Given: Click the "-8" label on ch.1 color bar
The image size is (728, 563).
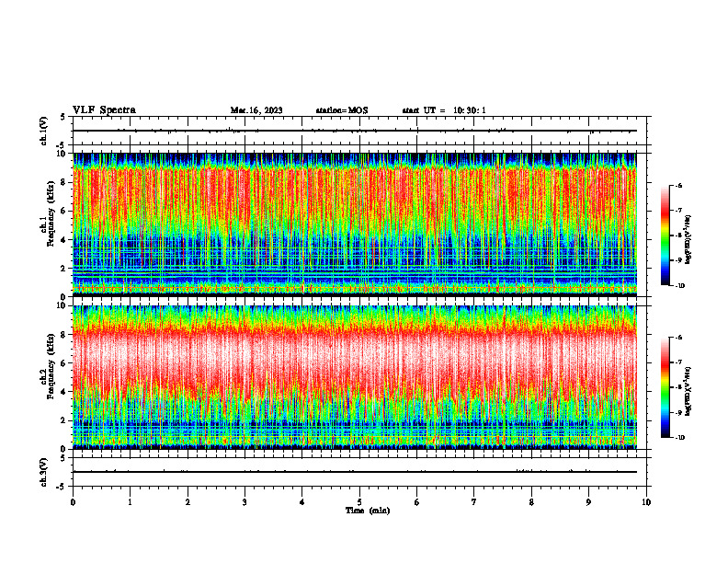Looking at the screenshot, I should (x=679, y=236).
